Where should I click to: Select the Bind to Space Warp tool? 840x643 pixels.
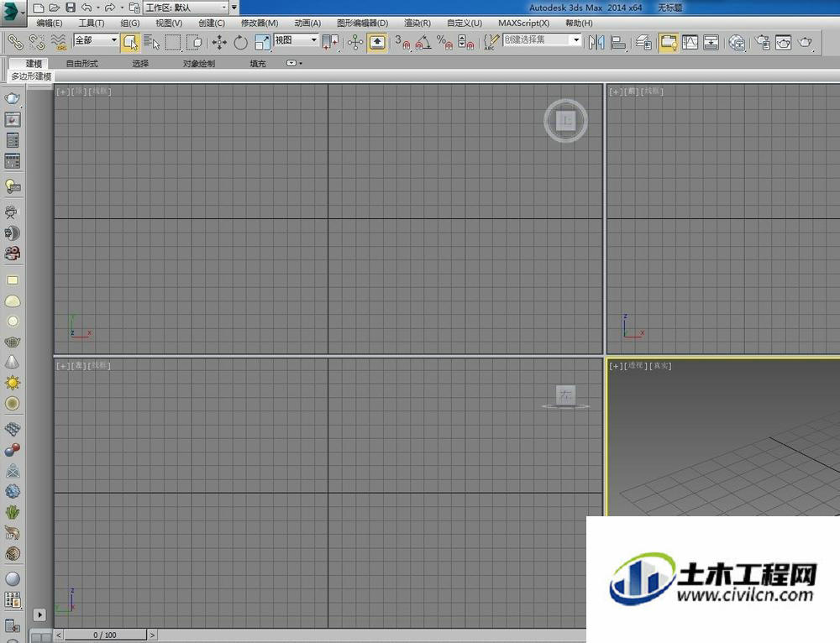pos(58,42)
